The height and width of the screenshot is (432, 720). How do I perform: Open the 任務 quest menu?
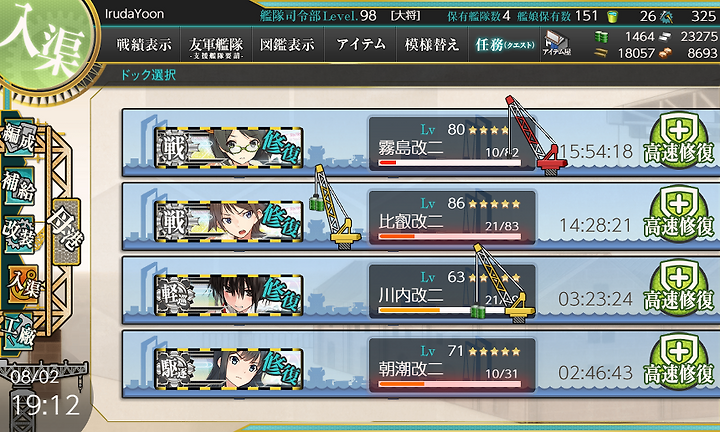tap(505, 45)
